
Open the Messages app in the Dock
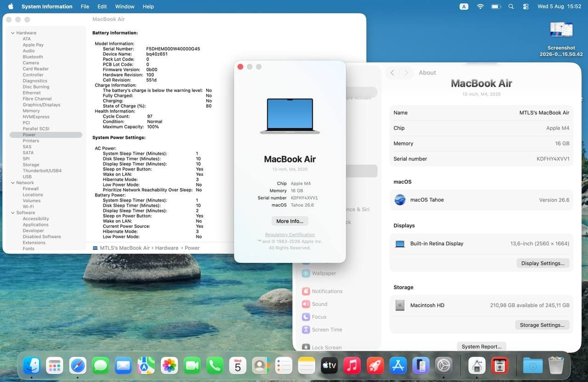click(100, 365)
